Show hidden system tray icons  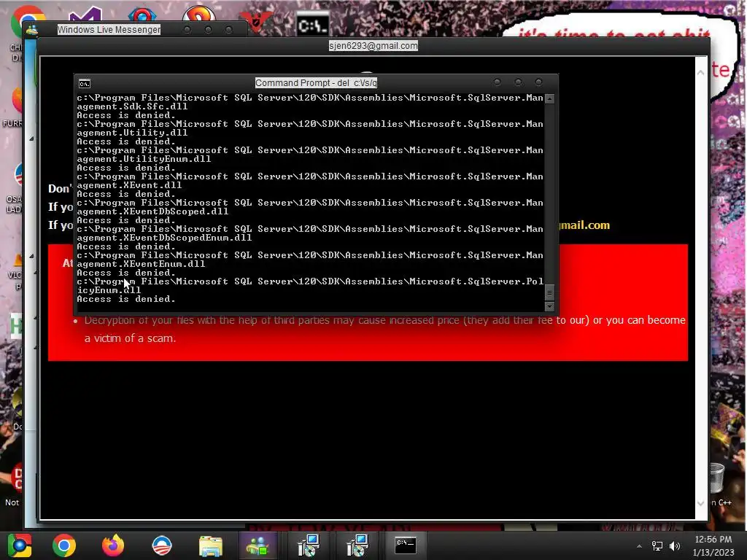pos(639,546)
